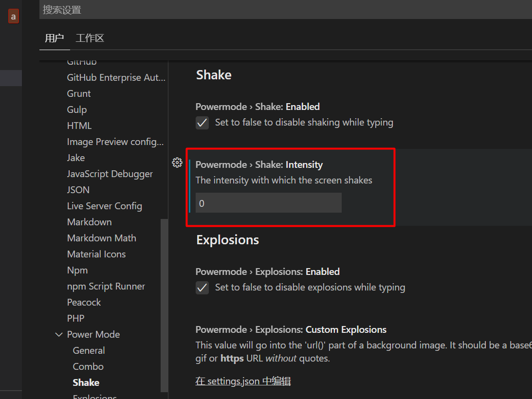Switch to the 工作区 settings tab
The width and height of the screenshot is (532, 399).
pos(90,38)
